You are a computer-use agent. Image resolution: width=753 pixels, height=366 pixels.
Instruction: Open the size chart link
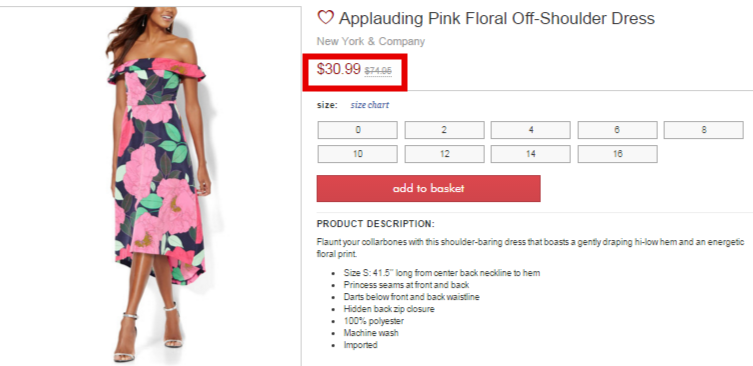pos(370,105)
